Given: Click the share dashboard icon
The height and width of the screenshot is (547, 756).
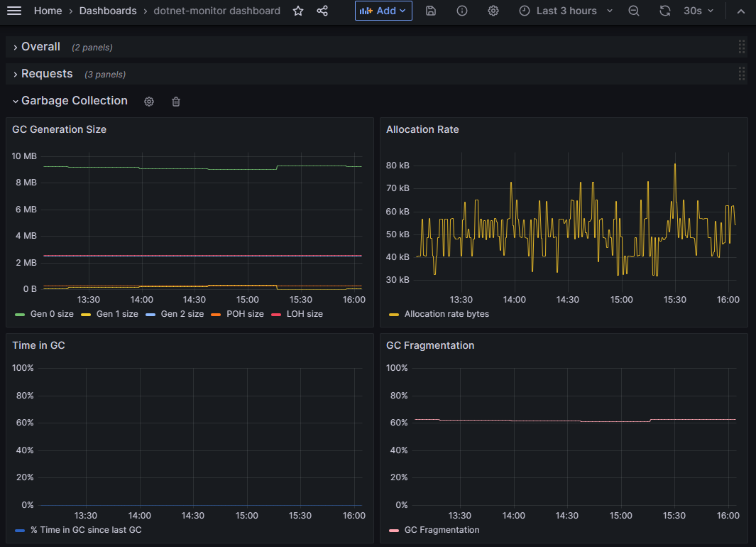Looking at the screenshot, I should click(322, 11).
